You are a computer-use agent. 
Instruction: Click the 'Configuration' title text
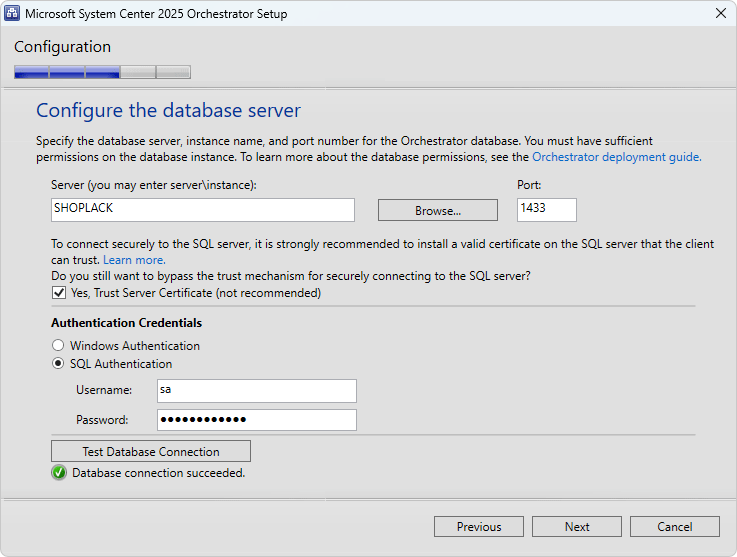(63, 47)
